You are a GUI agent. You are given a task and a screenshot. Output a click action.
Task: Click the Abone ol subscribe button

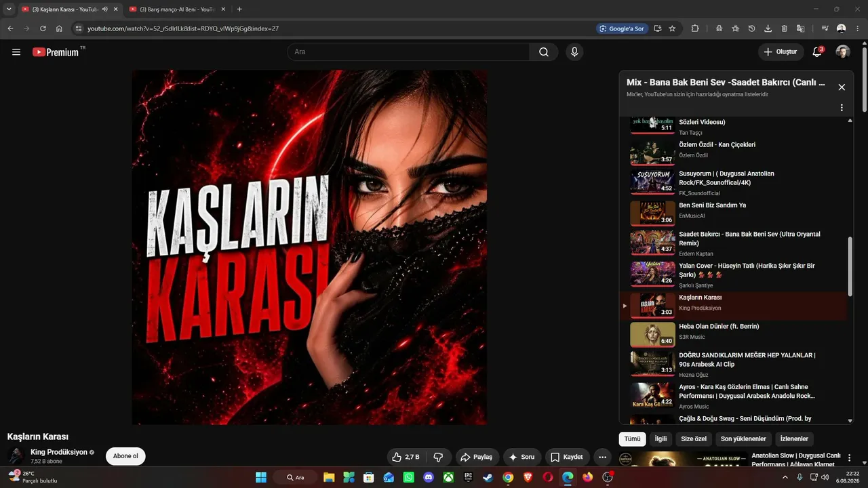coord(125,456)
